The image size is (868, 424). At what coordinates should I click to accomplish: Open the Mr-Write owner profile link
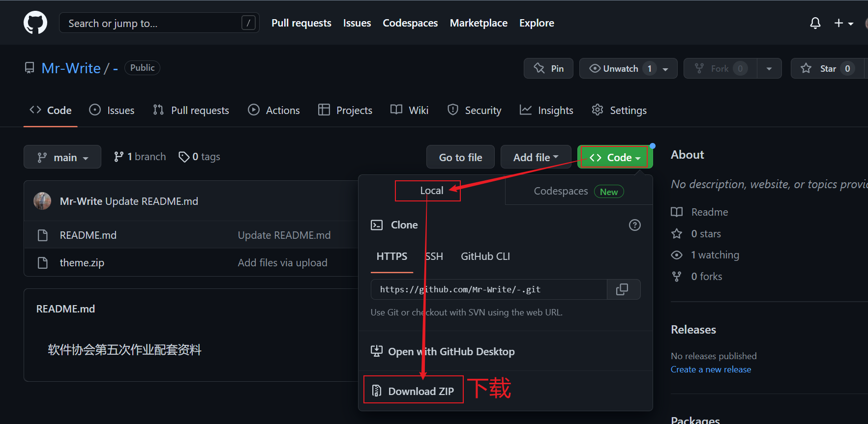pyautogui.click(x=71, y=68)
